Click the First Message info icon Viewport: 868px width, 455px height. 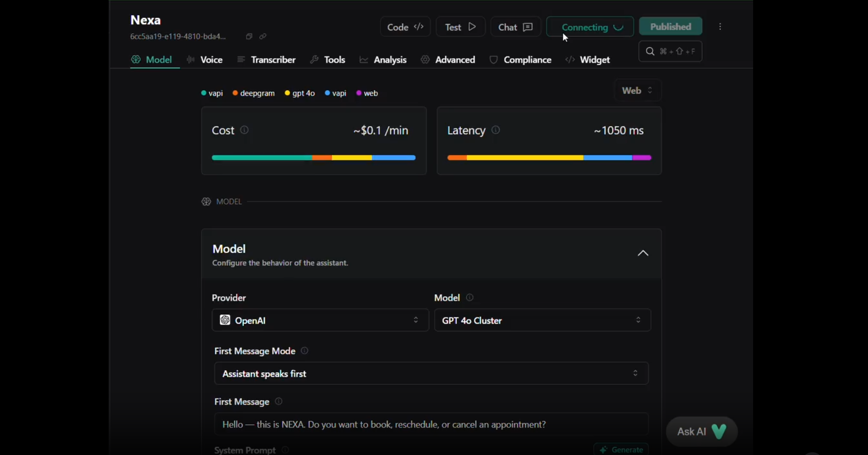click(279, 402)
